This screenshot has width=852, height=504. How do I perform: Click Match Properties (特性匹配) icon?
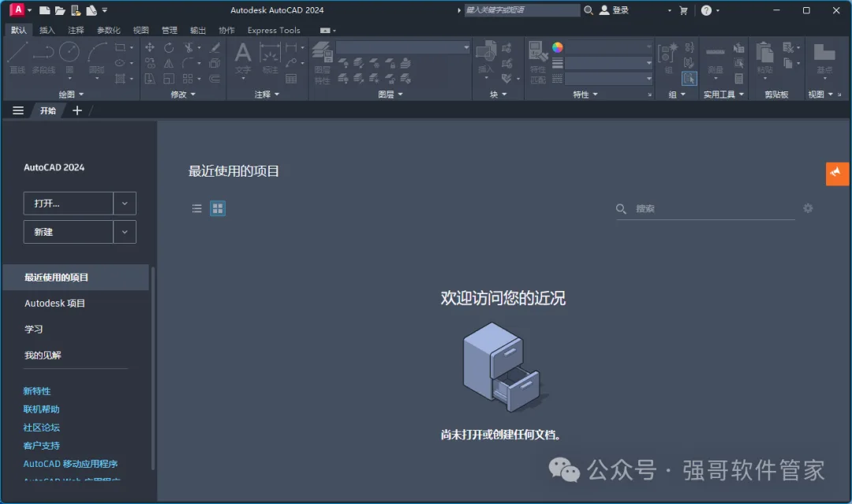[x=538, y=63]
